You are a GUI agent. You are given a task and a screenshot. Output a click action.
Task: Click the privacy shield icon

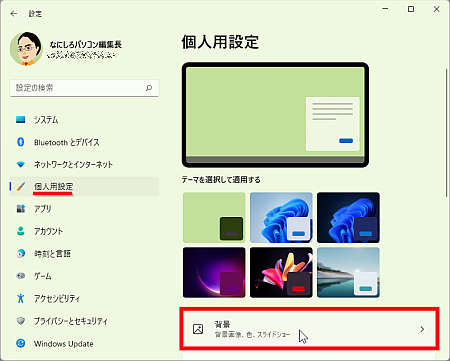pos(21,321)
